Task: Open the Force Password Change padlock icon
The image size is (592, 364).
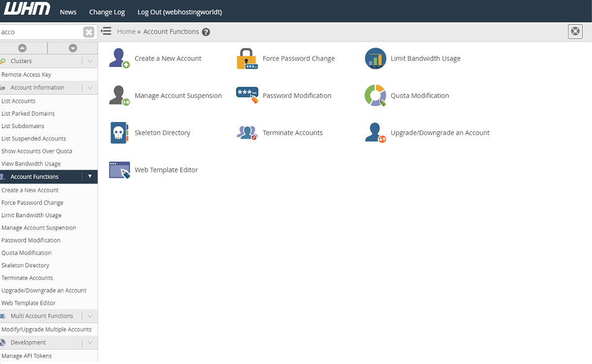Action: [247, 58]
